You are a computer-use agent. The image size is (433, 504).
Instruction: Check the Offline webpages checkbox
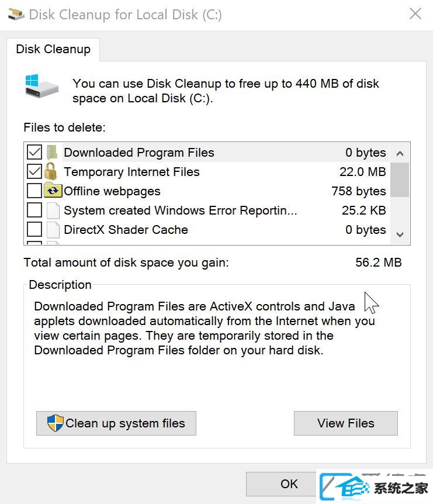coord(34,191)
